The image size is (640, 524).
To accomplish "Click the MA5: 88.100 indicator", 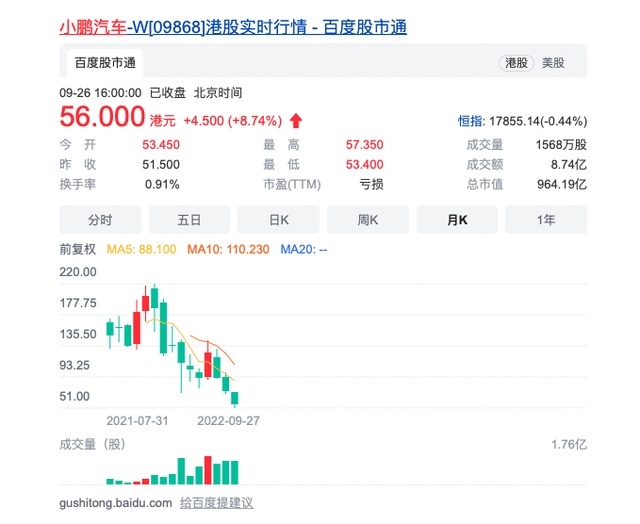I will coord(141,249).
